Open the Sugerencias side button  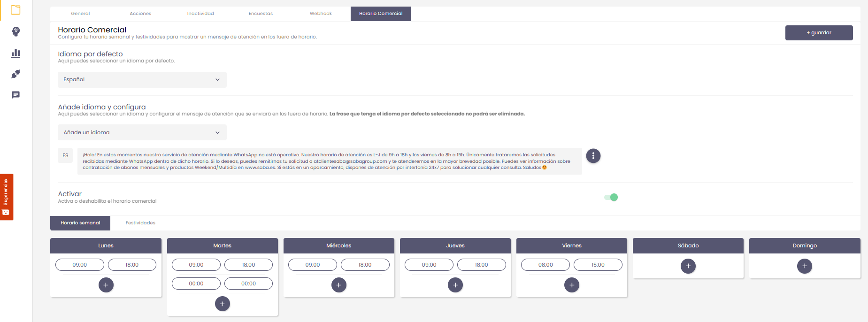coord(6,197)
